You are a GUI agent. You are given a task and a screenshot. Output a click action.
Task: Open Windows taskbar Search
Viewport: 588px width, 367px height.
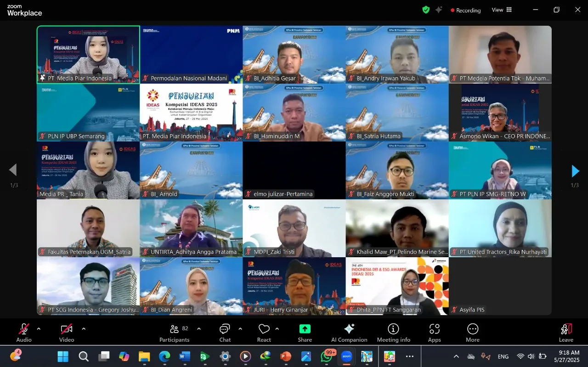[84, 356]
